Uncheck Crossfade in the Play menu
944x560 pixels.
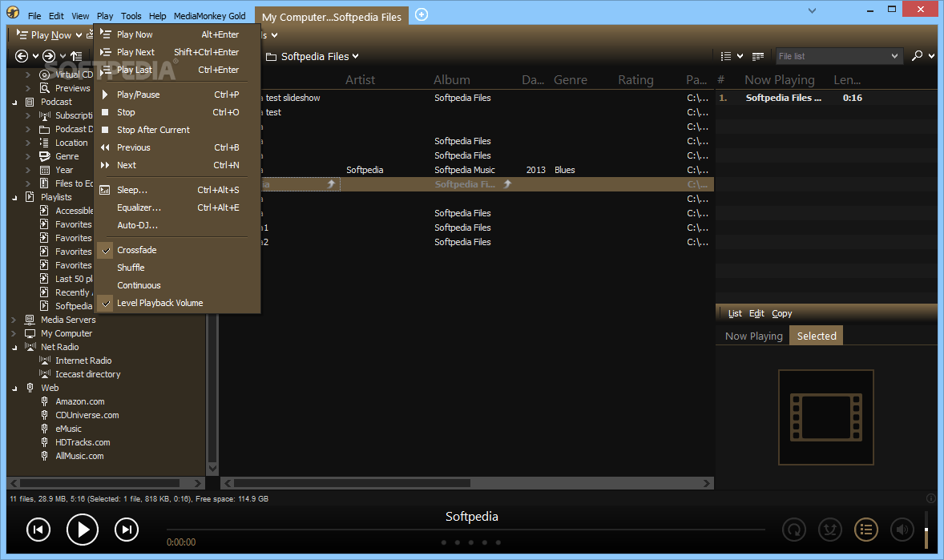(x=177, y=250)
